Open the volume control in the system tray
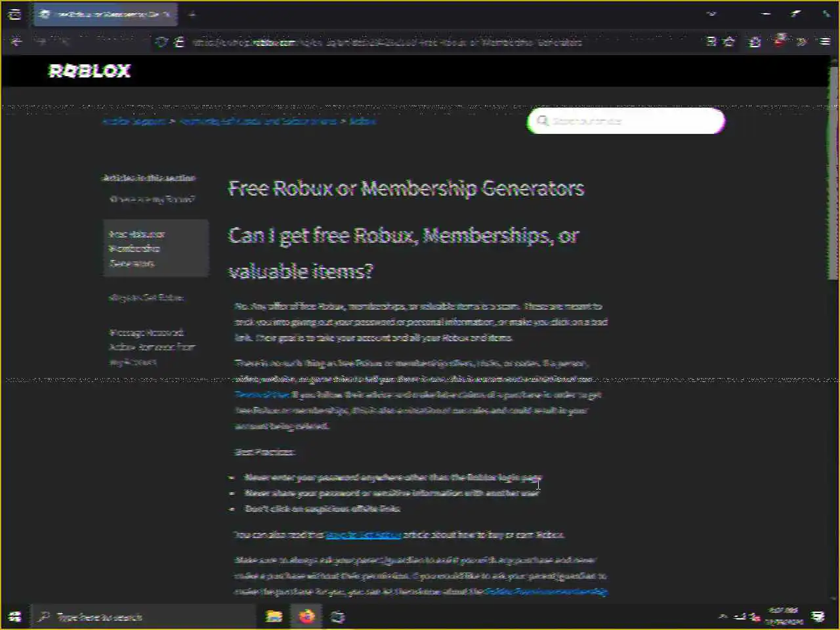This screenshot has width=840, height=630. tap(755, 617)
